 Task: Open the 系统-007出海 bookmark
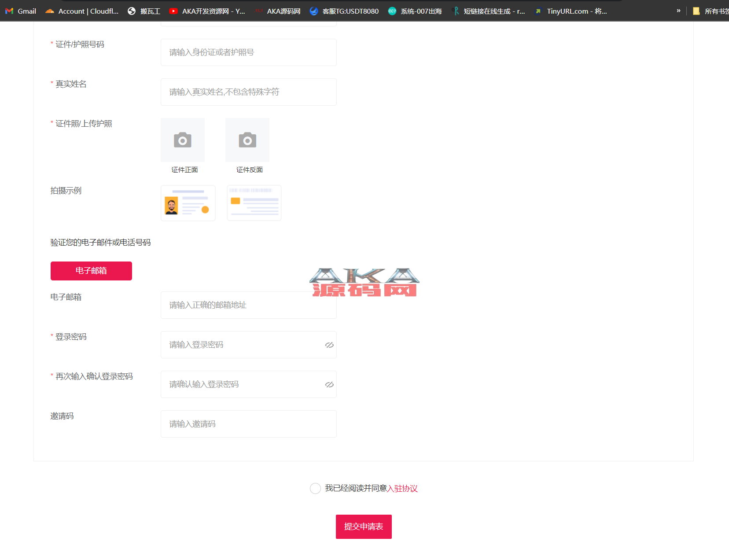(x=415, y=11)
